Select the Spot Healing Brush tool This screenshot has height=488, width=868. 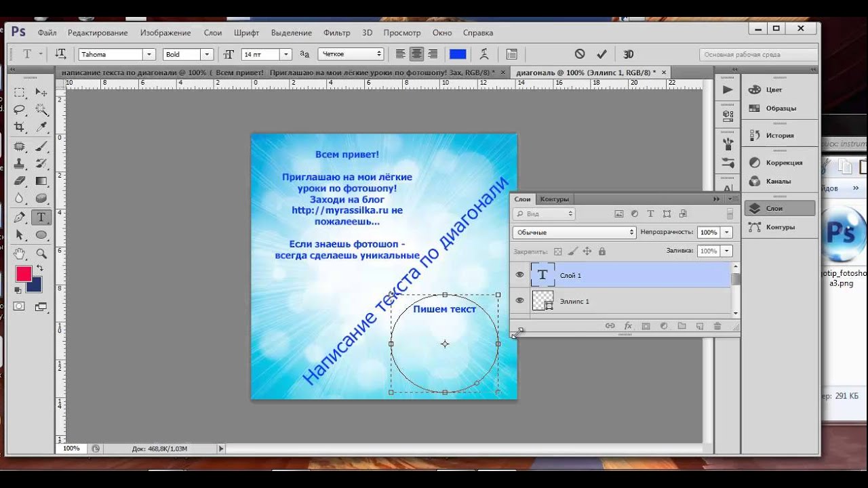pyautogui.click(x=20, y=146)
